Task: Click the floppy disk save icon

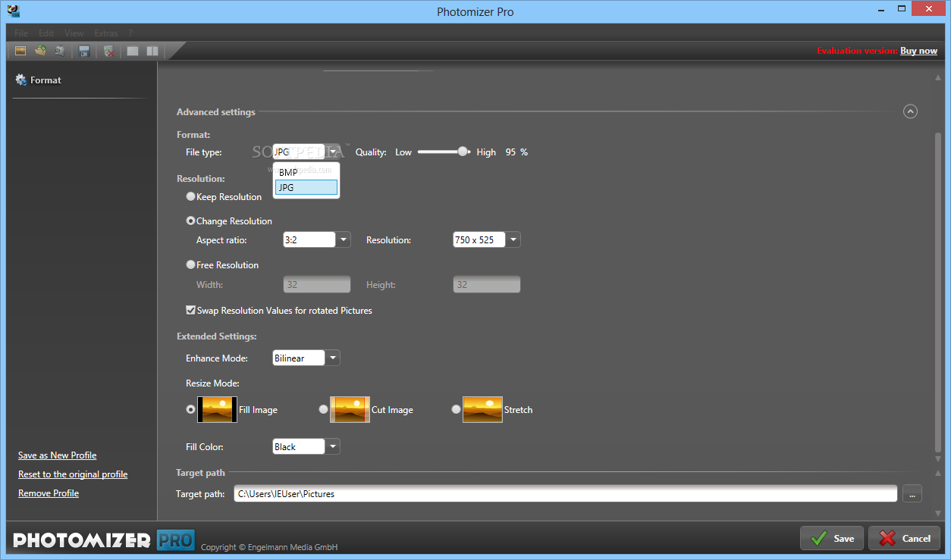Action: (84, 51)
